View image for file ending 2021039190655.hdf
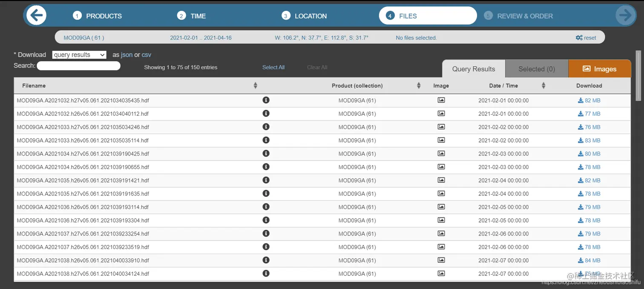Image resolution: width=644 pixels, height=289 pixels. point(441,167)
